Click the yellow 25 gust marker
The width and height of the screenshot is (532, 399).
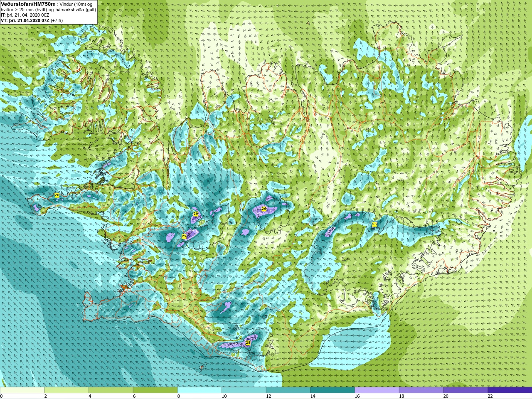tap(374, 224)
